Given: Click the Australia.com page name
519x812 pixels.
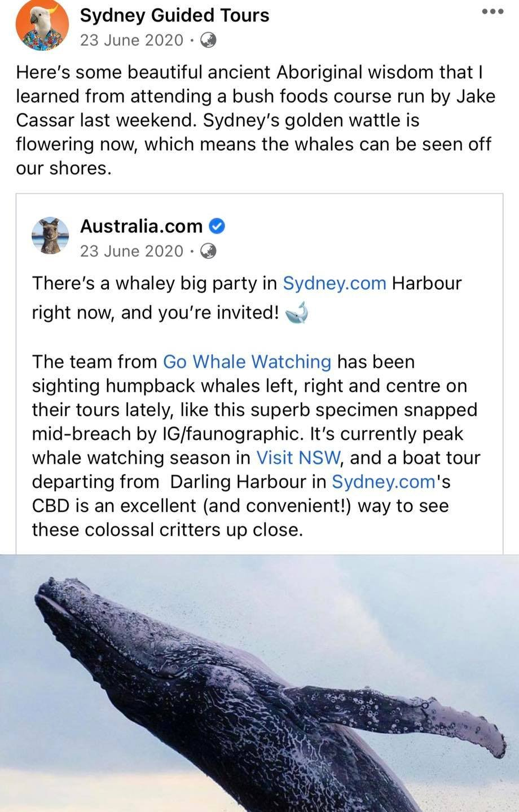Looking at the screenshot, I should click(141, 226).
